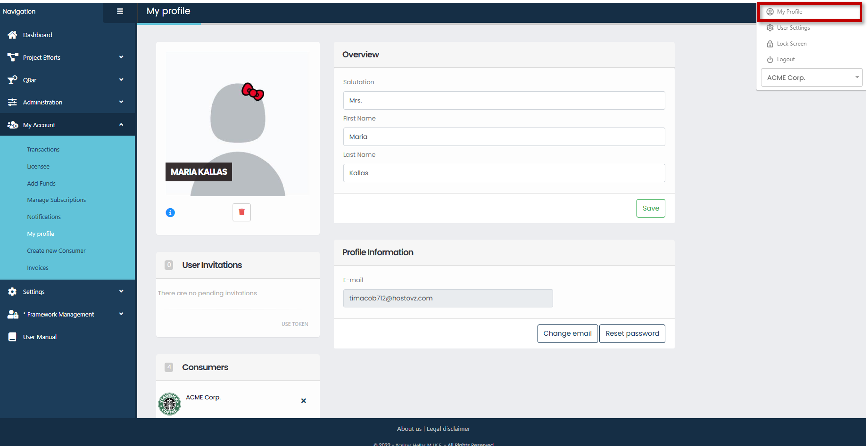Delete profile picture with trash icon
The width and height of the screenshot is (868, 446).
tap(241, 212)
